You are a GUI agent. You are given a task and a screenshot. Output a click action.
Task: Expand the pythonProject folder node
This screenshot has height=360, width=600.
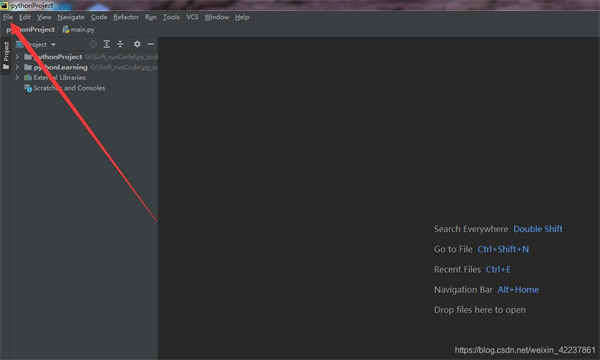point(17,57)
